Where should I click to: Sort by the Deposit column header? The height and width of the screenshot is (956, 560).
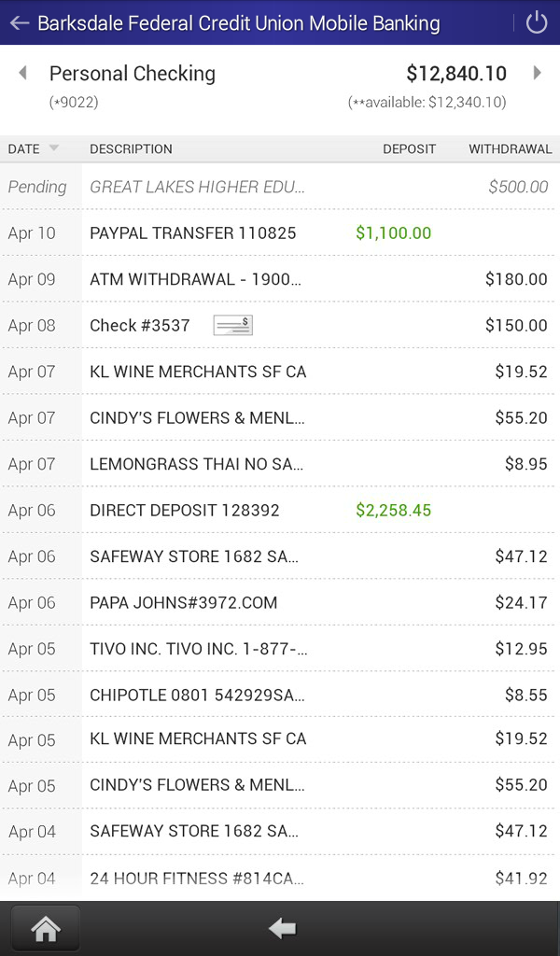click(409, 148)
